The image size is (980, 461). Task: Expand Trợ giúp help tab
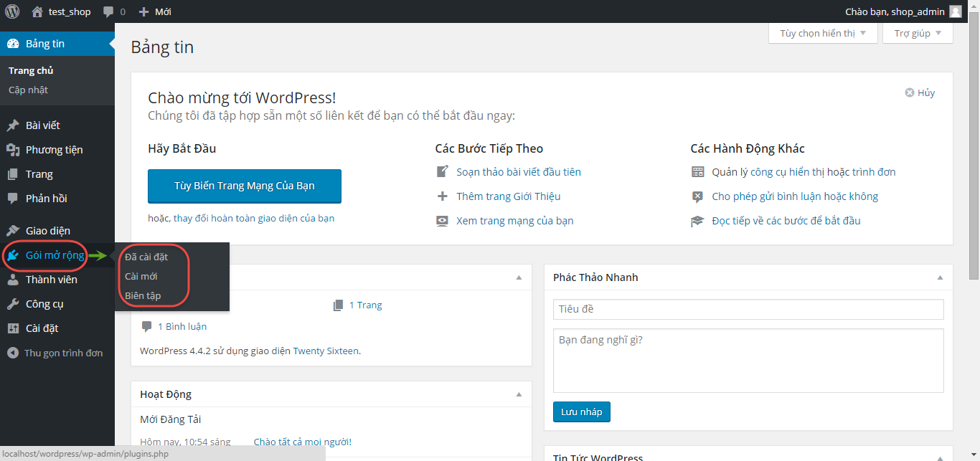pyautogui.click(x=918, y=33)
